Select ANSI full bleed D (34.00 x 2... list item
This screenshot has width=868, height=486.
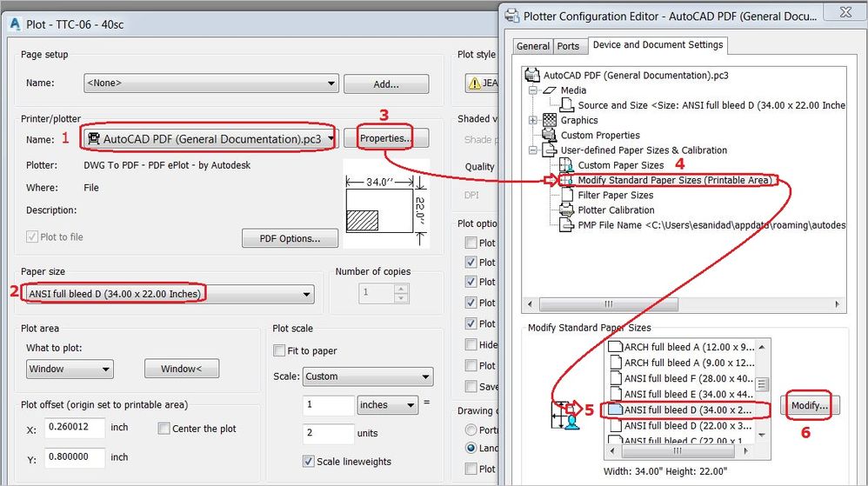point(681,409)
